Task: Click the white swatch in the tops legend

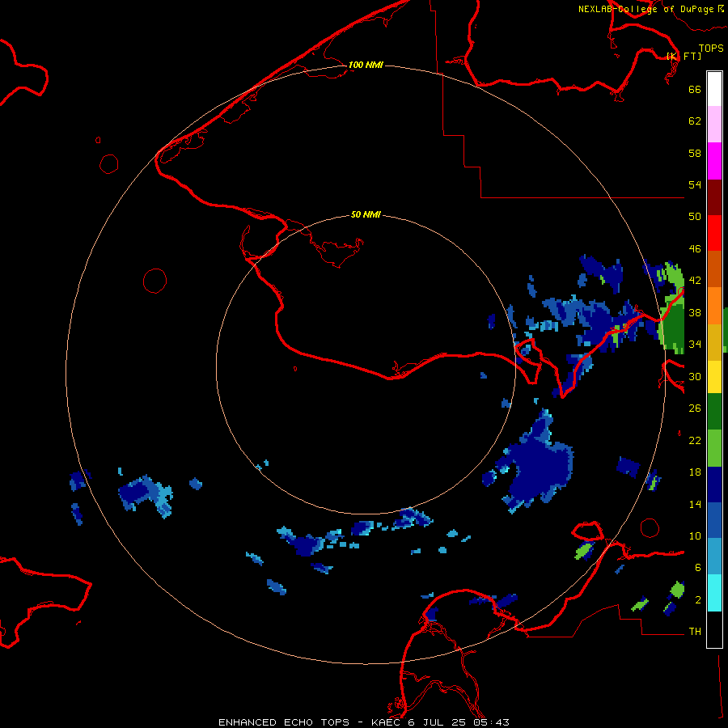Action: [x=714, y=89]
